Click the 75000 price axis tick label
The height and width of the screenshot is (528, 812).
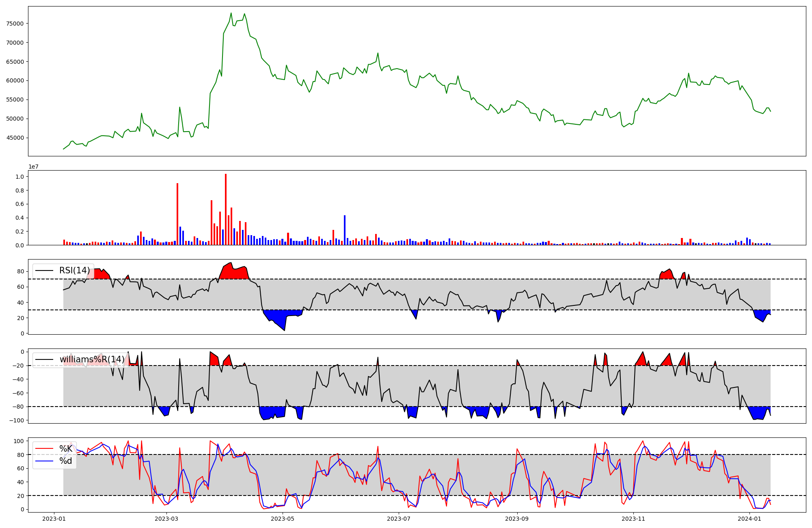pos(15,24)
